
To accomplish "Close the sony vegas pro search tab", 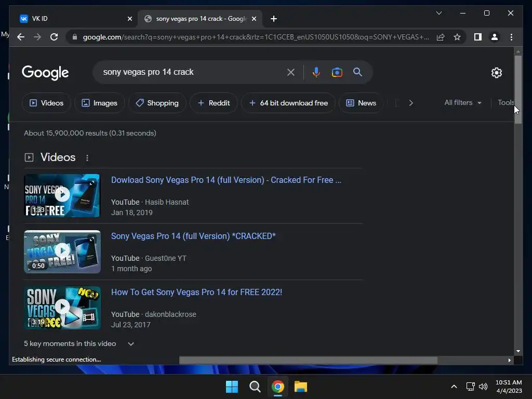I will (254, 19).
